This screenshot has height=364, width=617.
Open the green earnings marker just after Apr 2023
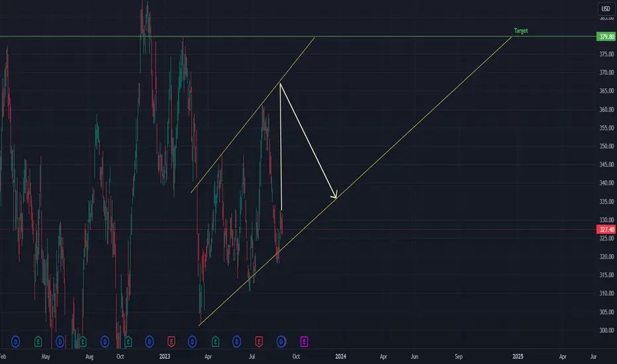pos(215,341)
